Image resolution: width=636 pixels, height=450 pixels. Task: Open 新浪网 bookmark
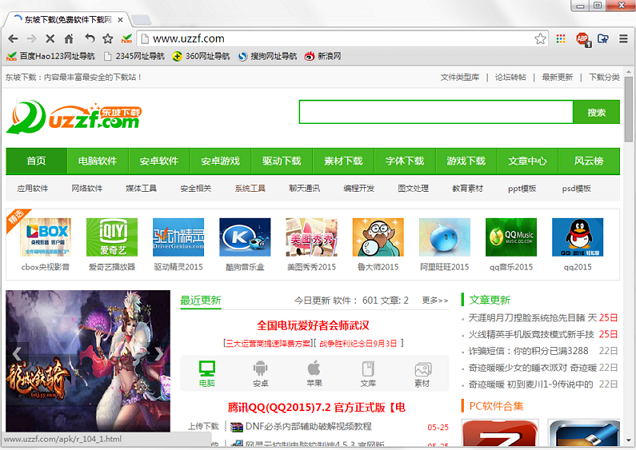click(x=323, y=56)
